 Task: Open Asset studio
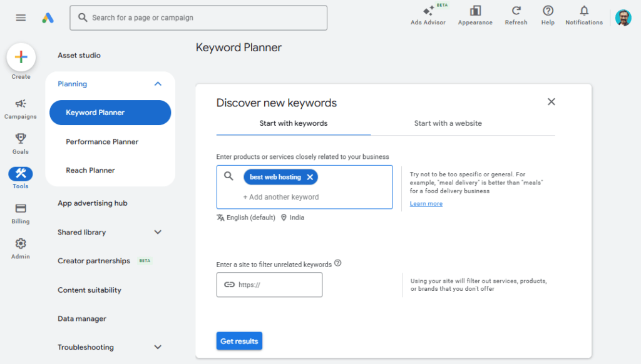click(79, 55)
